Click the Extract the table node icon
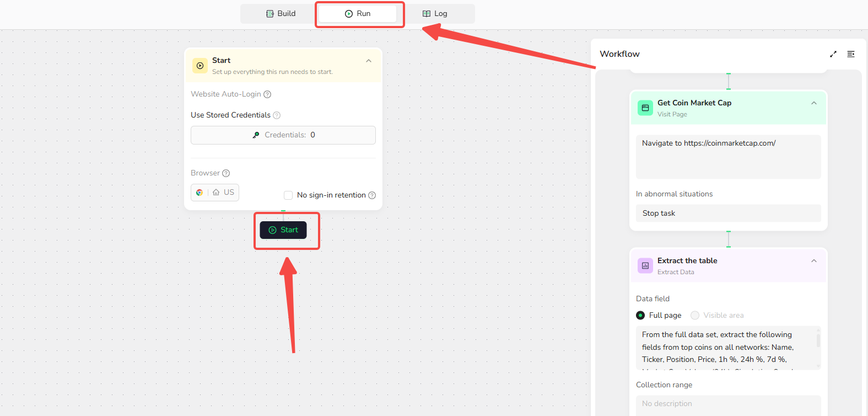 pyautogui.click(x=645, y=265)
